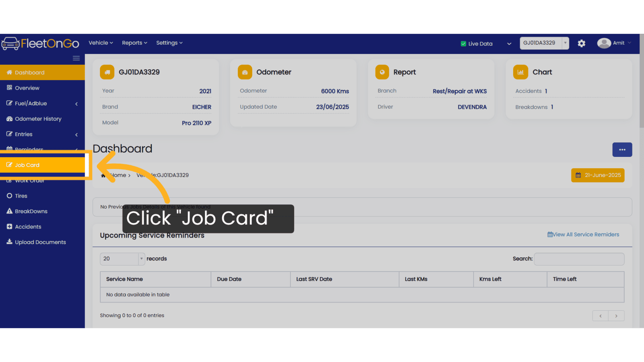Go to previous page of reminders table
Viewport: 644px width, 362px height.
click(x=601, y=316)
